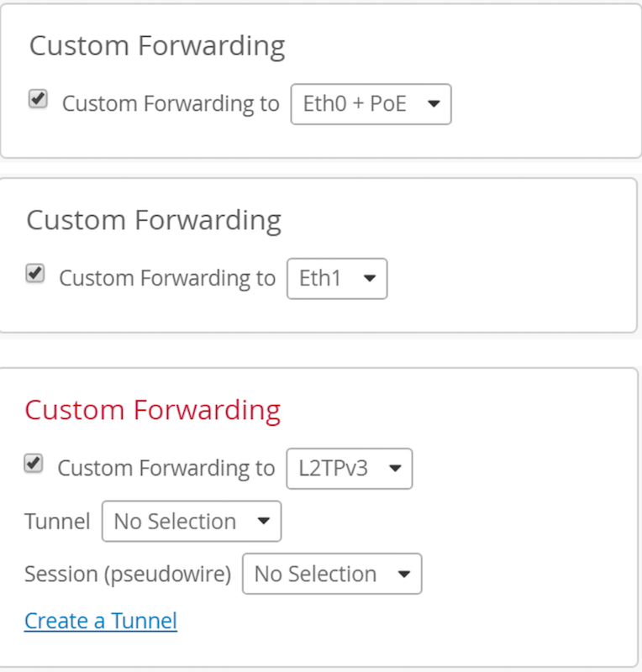The image size is (642, 672).
Task: Open the Eth0 + PoE forwarding dropdown
Action: coord(371,104)
